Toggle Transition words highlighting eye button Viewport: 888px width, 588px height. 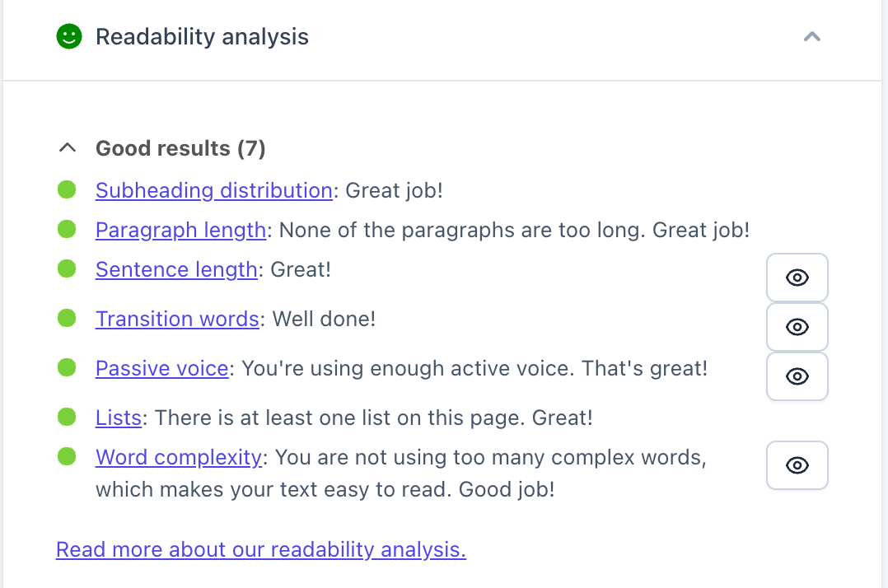(x=797, y=327)
